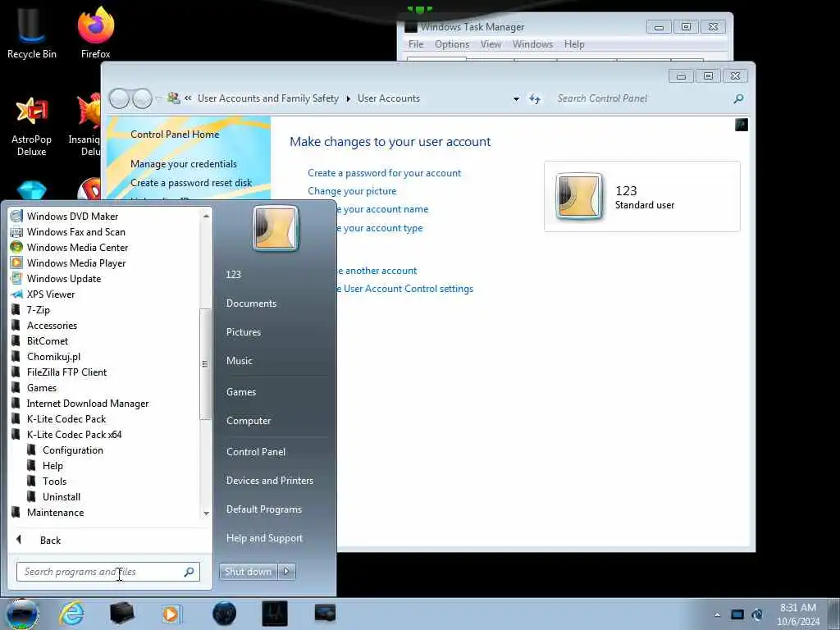Open Pictures from Start menu

point(243,332)
